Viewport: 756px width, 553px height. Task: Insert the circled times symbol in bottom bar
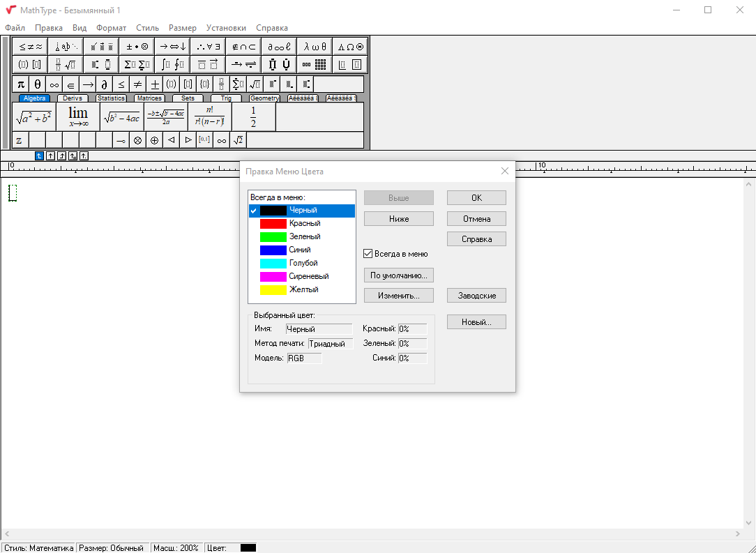point(138,140)
